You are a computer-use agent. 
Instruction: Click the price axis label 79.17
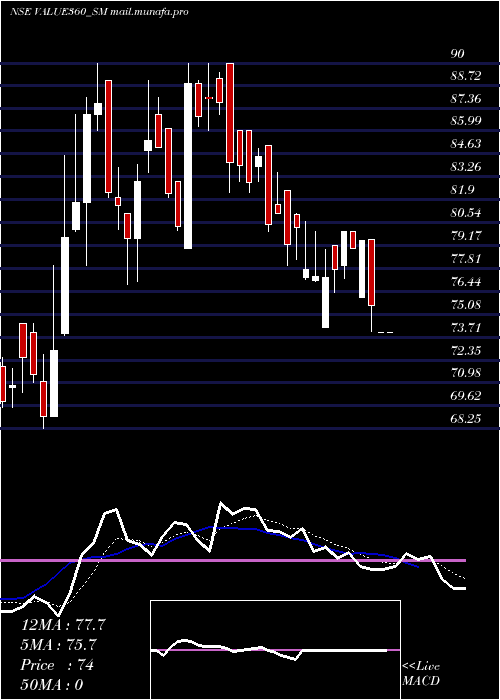tap(466, 236)
